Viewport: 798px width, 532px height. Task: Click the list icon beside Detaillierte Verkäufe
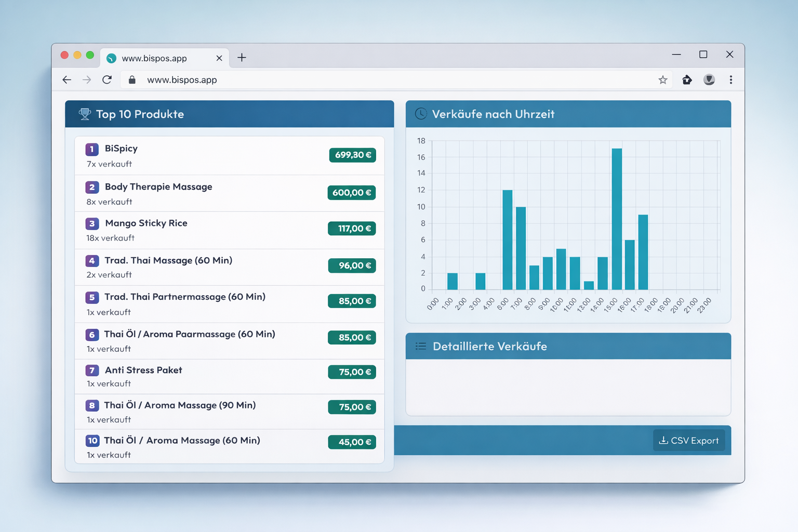pos(421,347)
